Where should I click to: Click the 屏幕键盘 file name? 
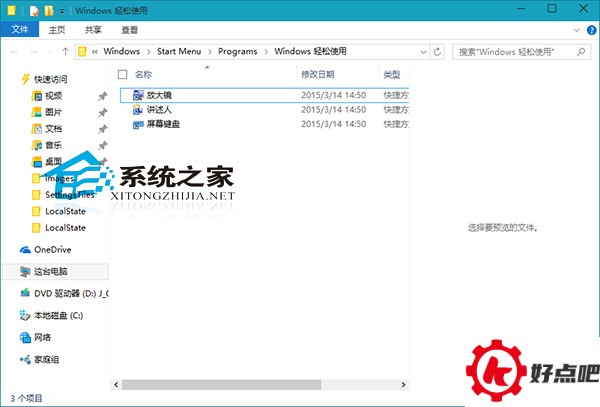(163, 124)
